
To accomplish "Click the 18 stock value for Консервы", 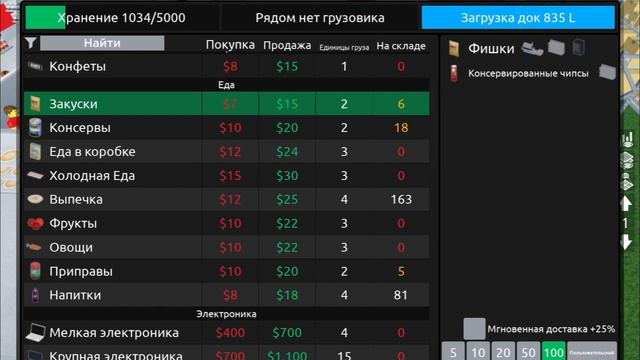I will coord(401,128).
